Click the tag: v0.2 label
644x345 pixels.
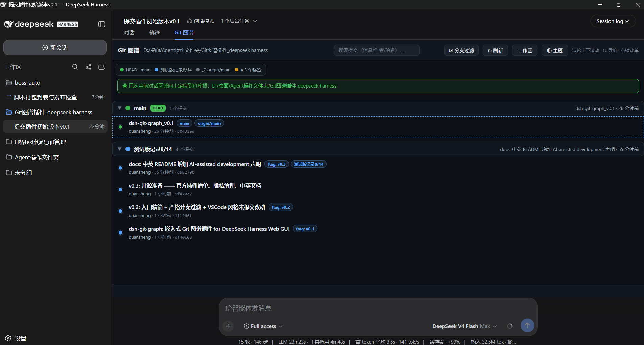point(281,207)
